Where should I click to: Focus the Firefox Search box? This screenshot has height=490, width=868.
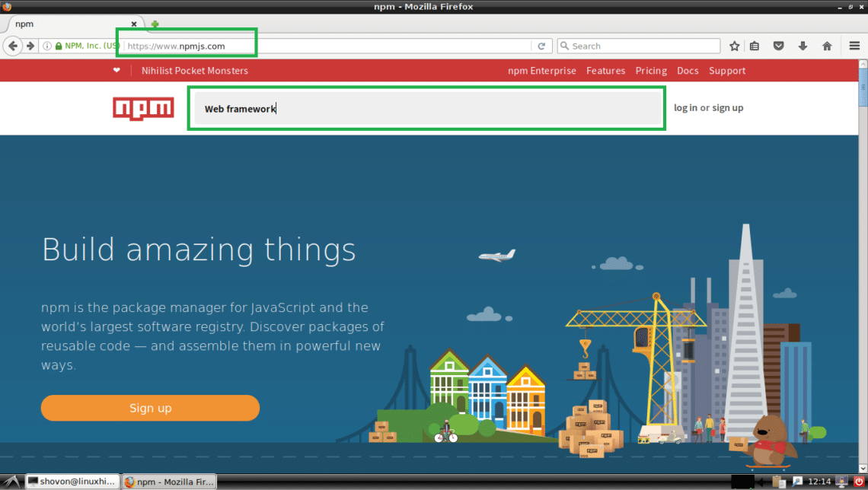click(x=639, y=46)
